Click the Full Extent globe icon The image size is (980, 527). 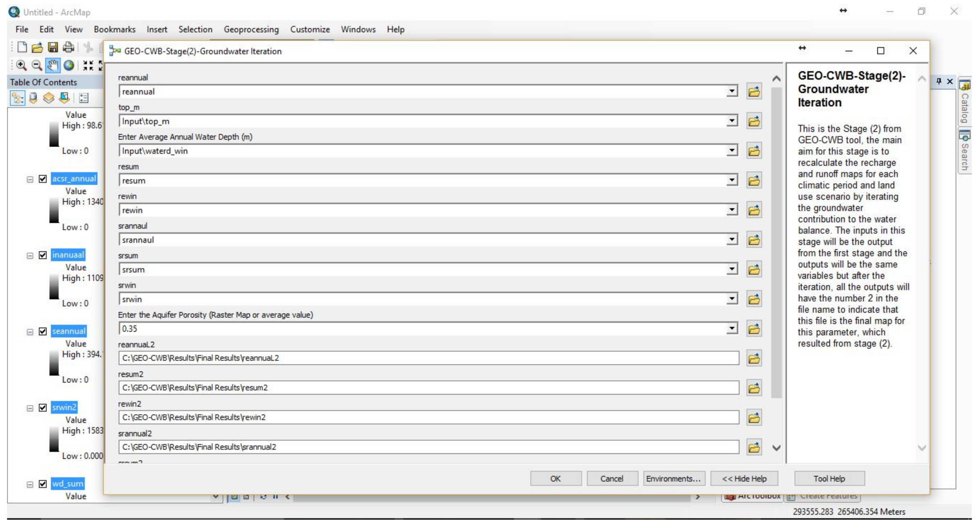click(69, 65)
